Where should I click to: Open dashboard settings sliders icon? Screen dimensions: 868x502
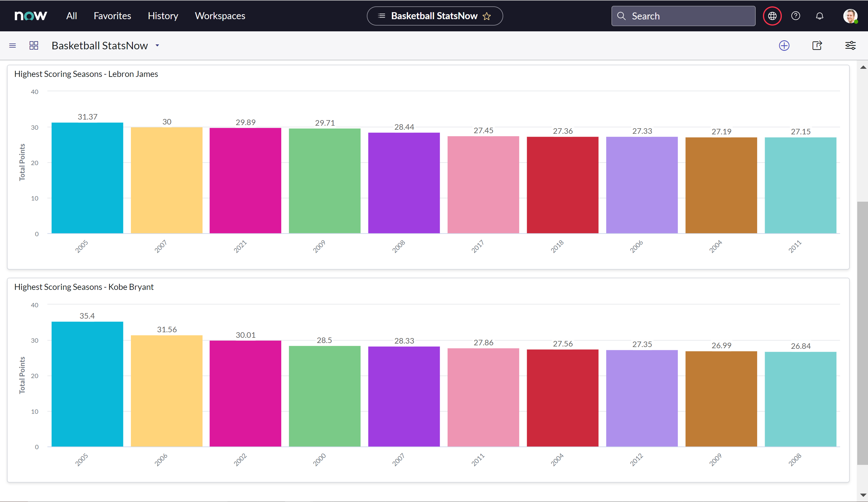pyautogui.click(x=850, y=46)
